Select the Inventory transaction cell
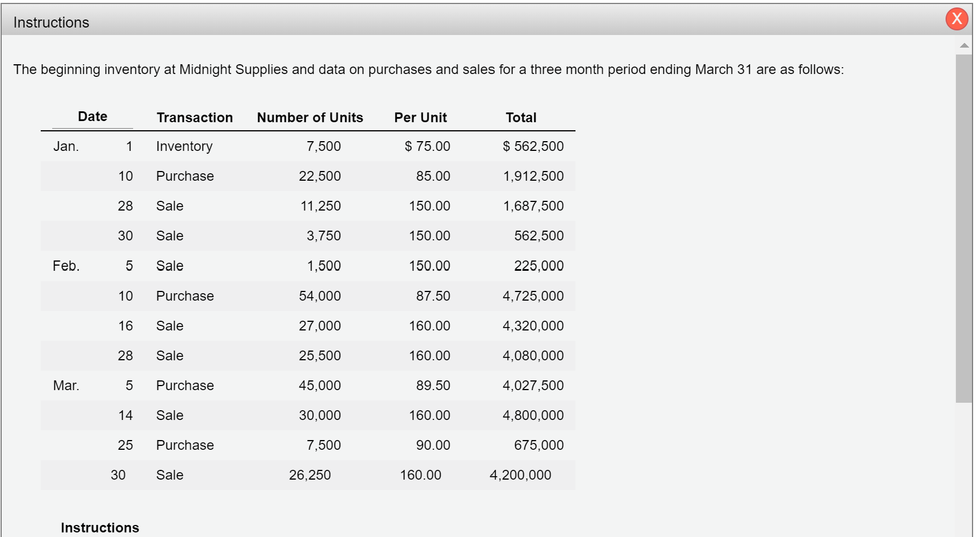The width and height of the screenshot is (980, 537). tap(184, 146)
